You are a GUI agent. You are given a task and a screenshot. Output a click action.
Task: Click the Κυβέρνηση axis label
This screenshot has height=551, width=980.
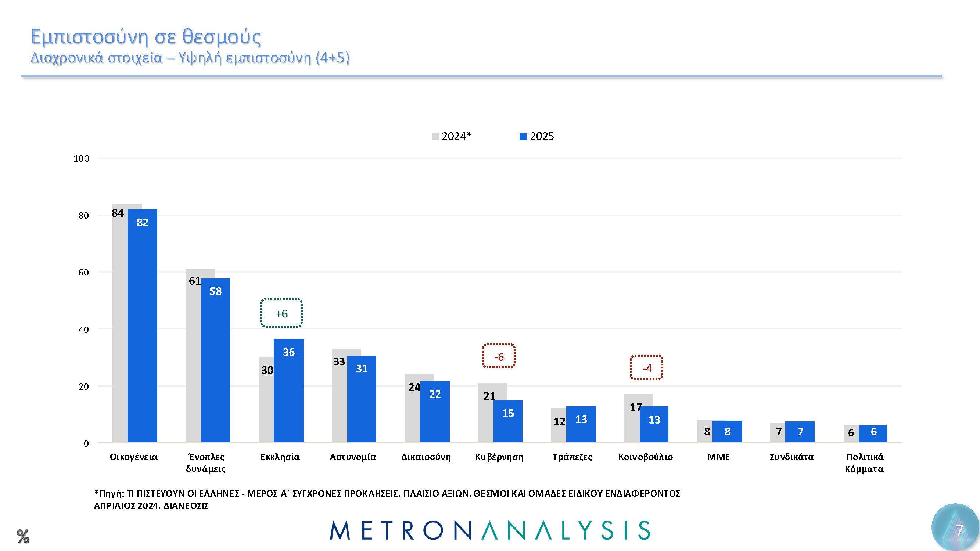[499, 457]
